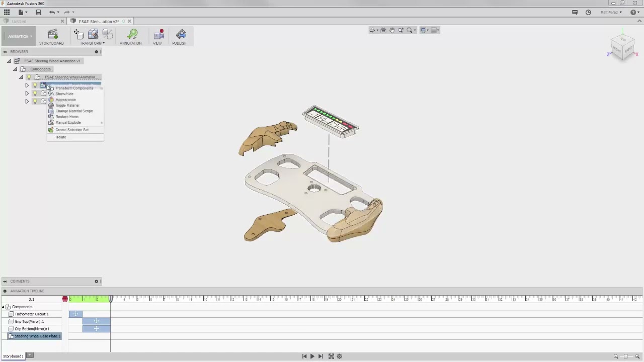644x362 pixels.
Task: Collapse the FSAE Steering Wheel Animation v1 root
Action: 9,61
